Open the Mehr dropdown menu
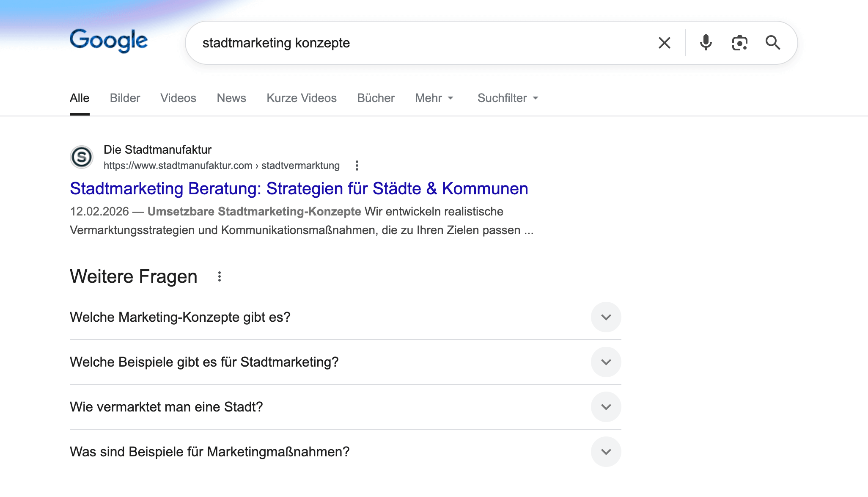 (x=434, y=98)
